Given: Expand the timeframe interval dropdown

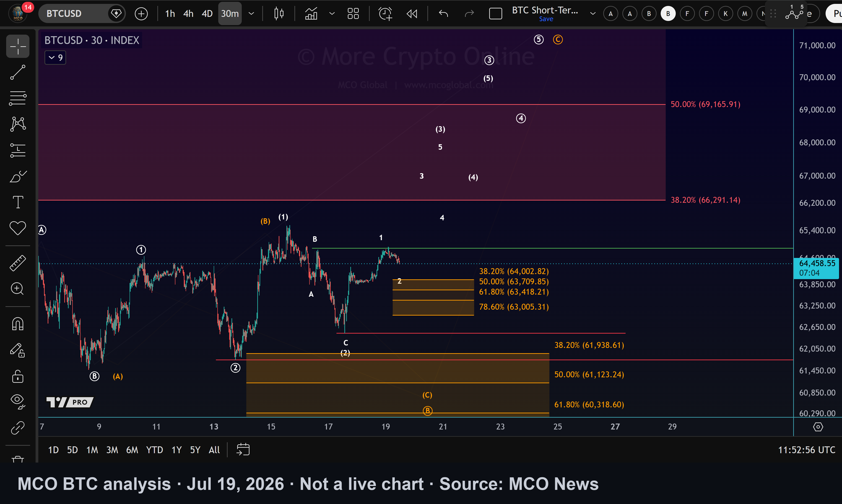Looking at the screenshot, I should coord(251,14).
